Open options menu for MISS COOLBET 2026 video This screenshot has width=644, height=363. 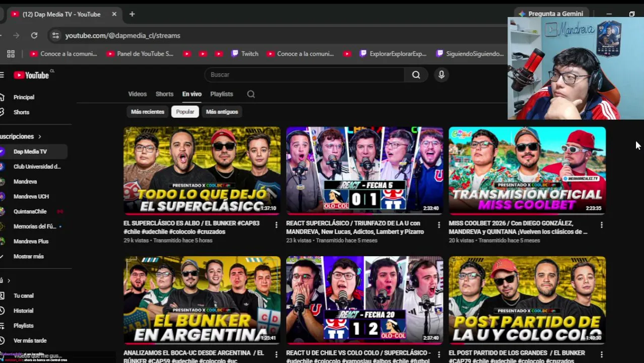pos(602,225)
